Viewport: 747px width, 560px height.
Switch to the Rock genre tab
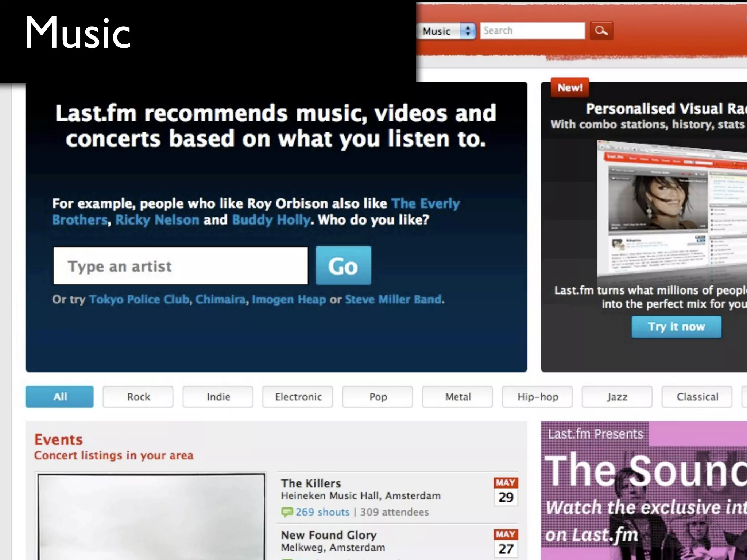coord(138,397)
